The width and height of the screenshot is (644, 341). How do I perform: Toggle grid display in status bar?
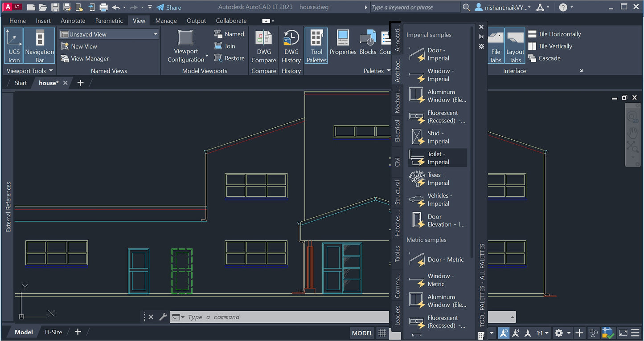[x=382, y=333]
